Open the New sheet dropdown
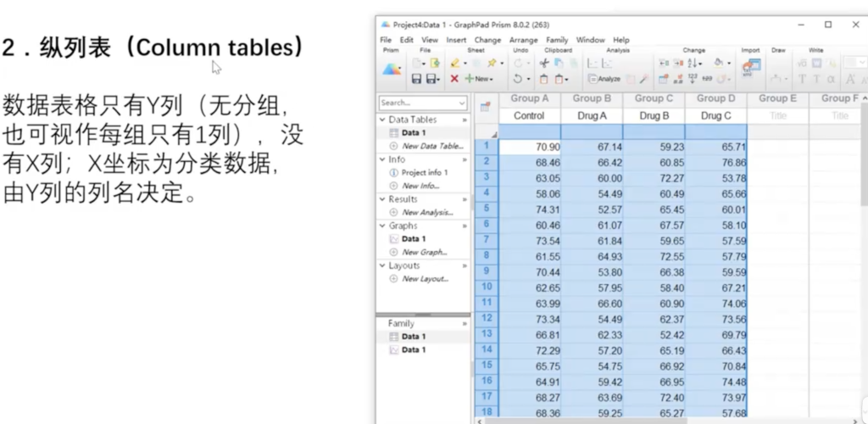This screenshot has height=424, width=868. pyautogui.click(x=478, y=79)
